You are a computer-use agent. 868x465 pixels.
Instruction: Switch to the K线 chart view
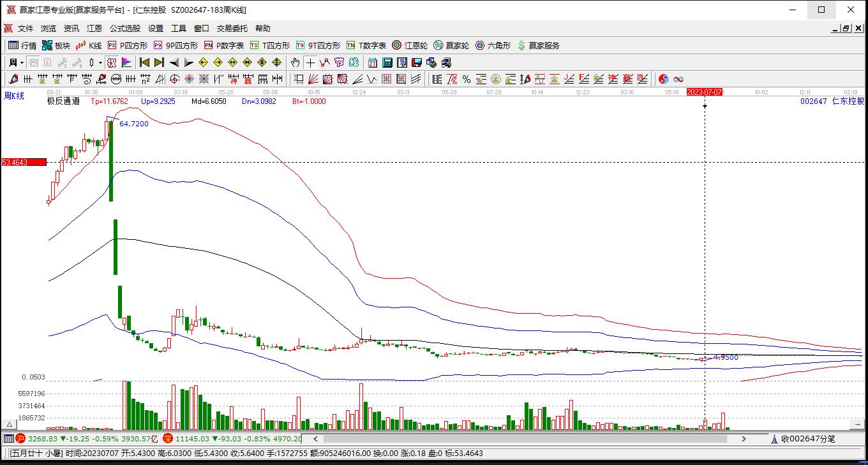pos(89,45)
